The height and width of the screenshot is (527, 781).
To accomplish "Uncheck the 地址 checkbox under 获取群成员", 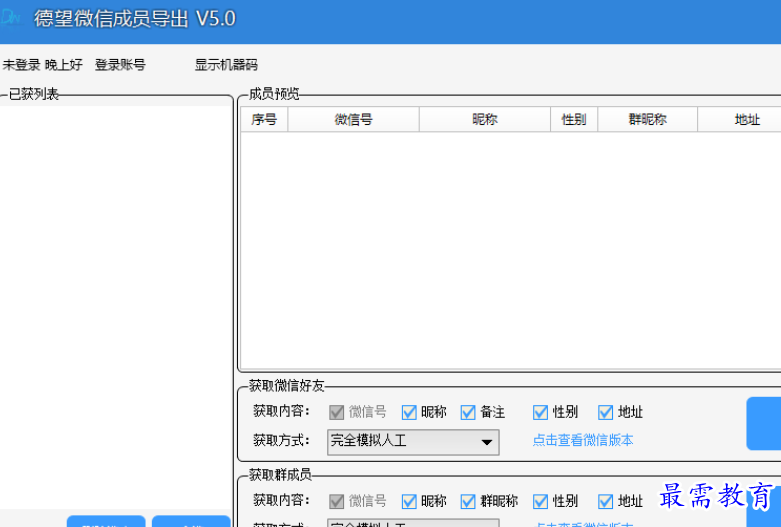I will tap(606, 501).
